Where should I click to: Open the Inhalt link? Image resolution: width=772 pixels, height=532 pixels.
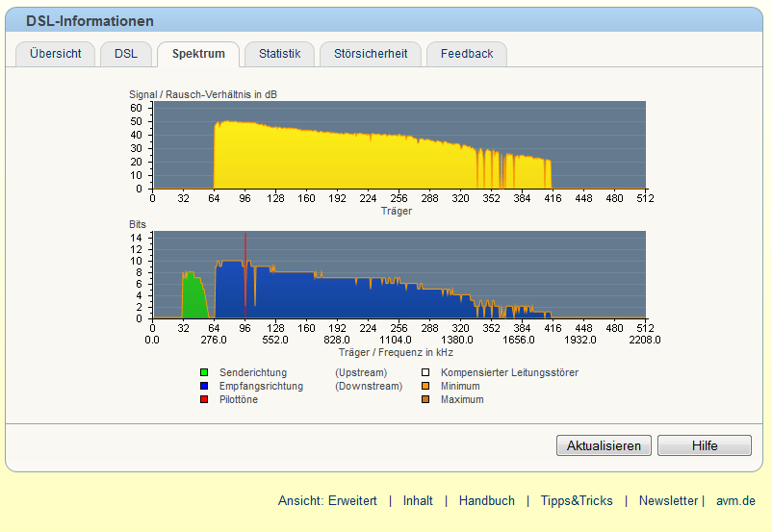pos(418,500)
